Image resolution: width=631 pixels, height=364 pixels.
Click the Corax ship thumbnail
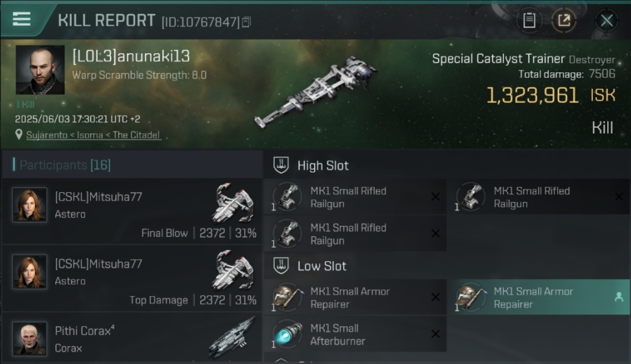point(232,337)
